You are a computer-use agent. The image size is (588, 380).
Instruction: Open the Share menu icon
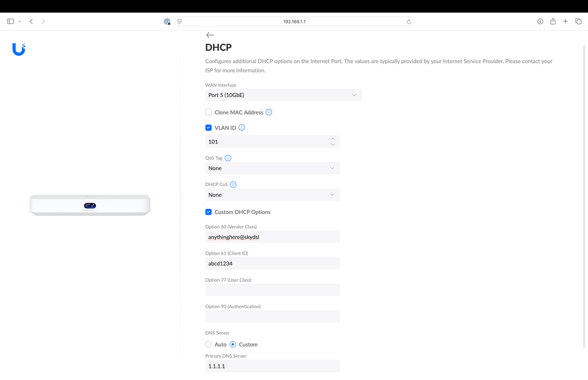553,21
